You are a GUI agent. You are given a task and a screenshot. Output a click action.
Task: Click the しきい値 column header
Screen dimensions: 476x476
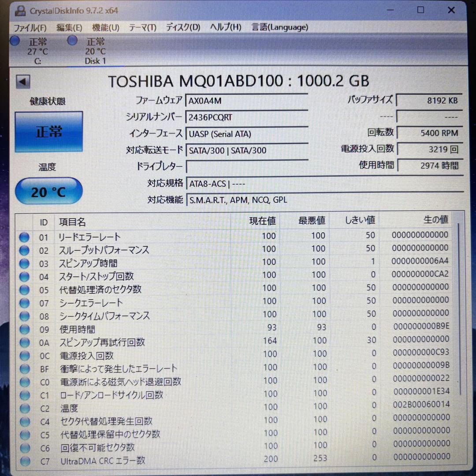coord(354,220)
